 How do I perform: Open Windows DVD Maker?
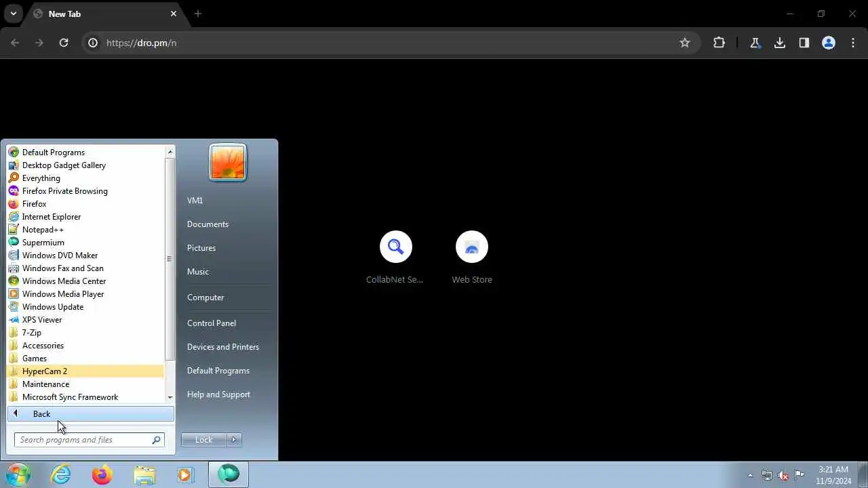click(85, 256)
